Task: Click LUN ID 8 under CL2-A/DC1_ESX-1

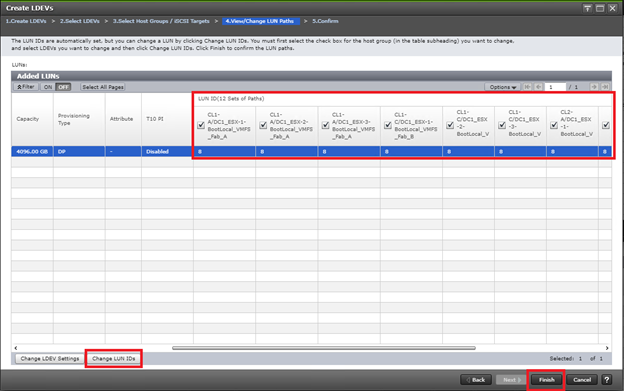Action: click(572, 152)
